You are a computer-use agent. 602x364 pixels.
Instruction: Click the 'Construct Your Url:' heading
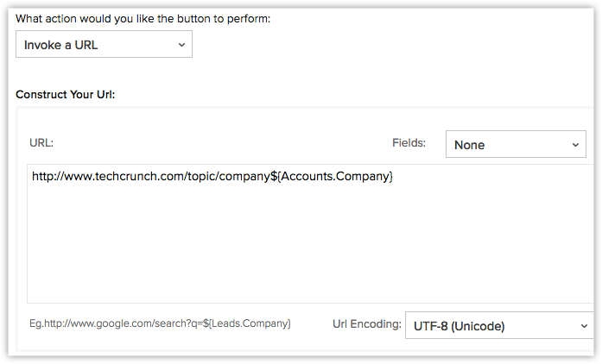(x=66, y=92)
